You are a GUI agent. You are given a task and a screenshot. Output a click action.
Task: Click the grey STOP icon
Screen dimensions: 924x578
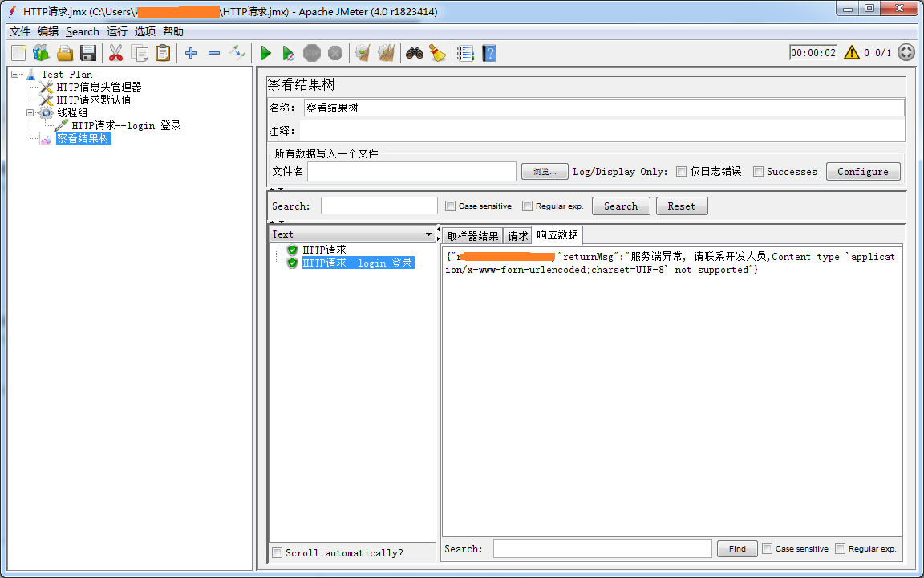pos(312,53)
